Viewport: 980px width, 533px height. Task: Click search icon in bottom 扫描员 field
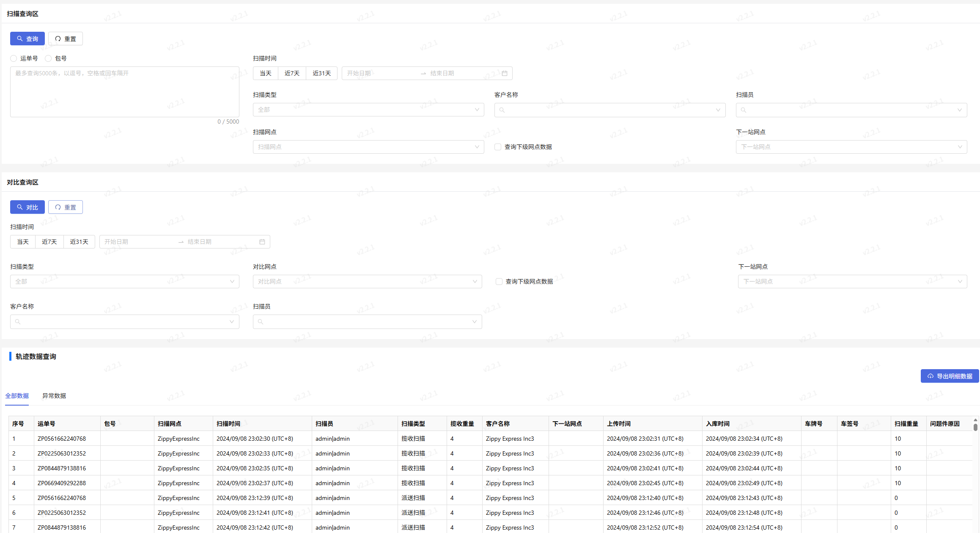[261, 322]
